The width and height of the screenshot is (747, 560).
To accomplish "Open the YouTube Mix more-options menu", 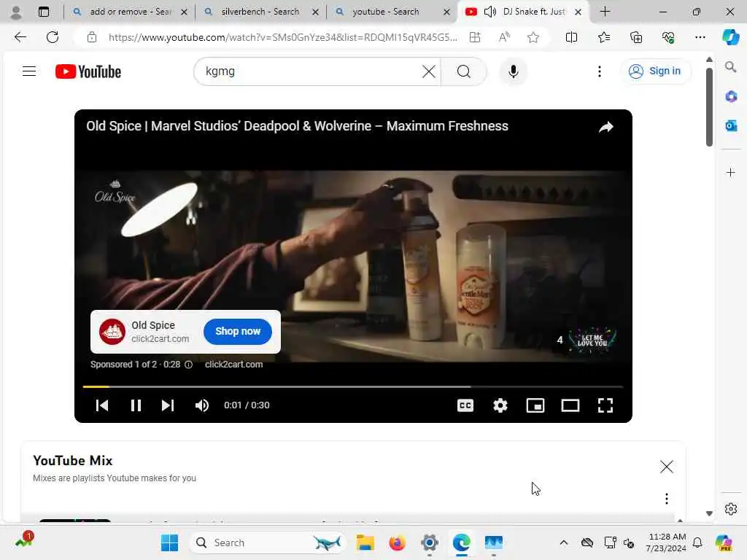I will coord(667,499).
